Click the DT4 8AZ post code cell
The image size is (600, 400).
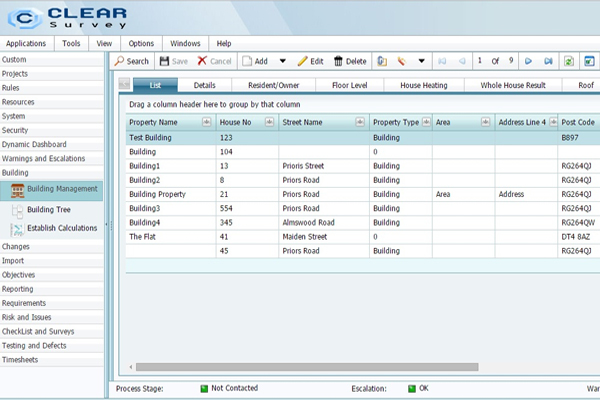pos(579,237)
